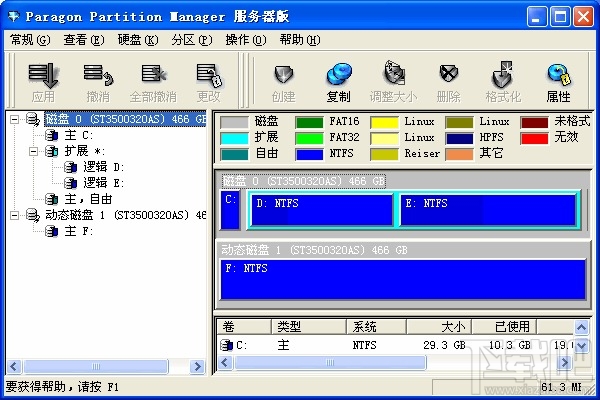Click the icon beside 逻辑 E: in tree
The height and width of the screenshot is (400, 600).
point(70,183)
